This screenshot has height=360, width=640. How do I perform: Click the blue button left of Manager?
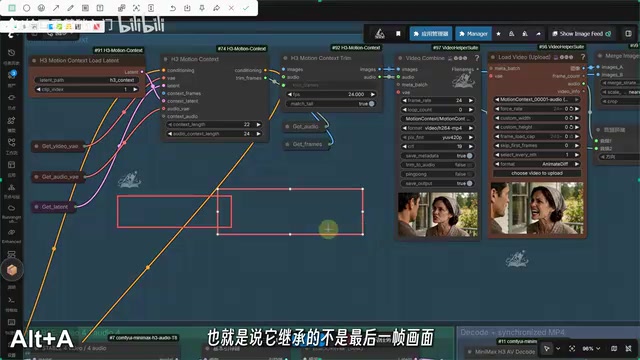click(x=431, y=34)
